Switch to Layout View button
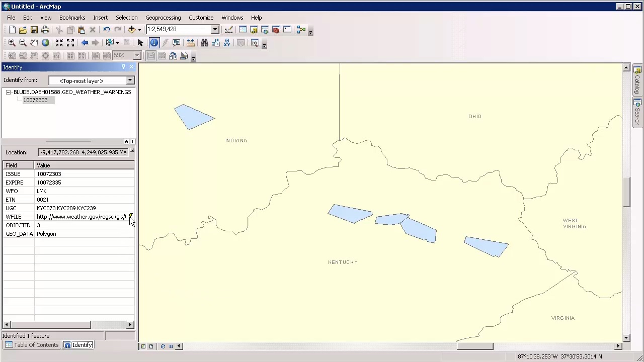Screen dimensions: 644x362 (151, 346)
